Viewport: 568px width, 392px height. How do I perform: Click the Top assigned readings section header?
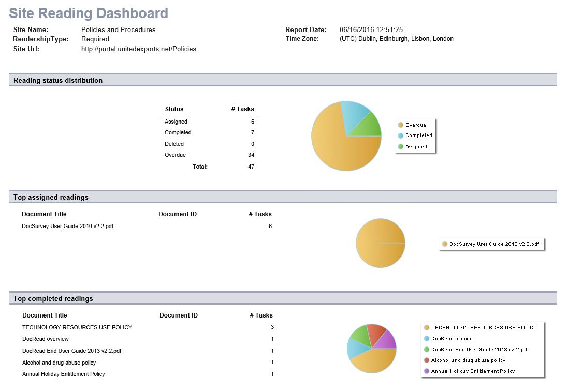[x=51, y=197]
